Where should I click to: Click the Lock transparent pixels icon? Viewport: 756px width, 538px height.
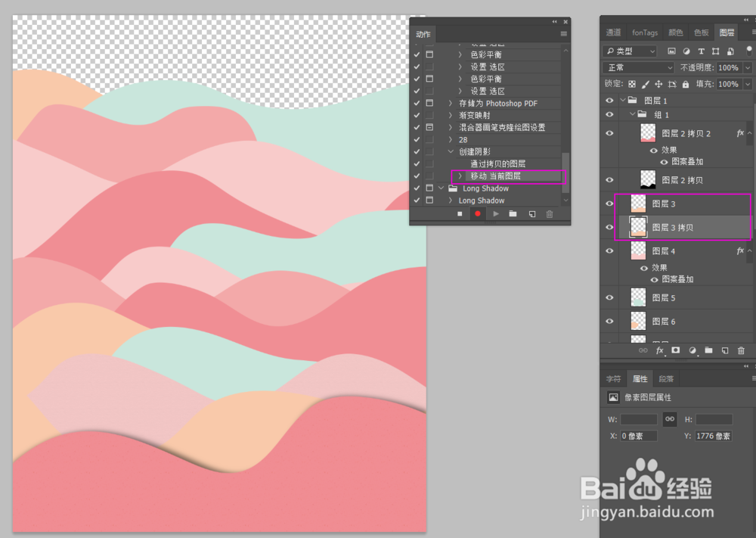click(x=631, y=84)
